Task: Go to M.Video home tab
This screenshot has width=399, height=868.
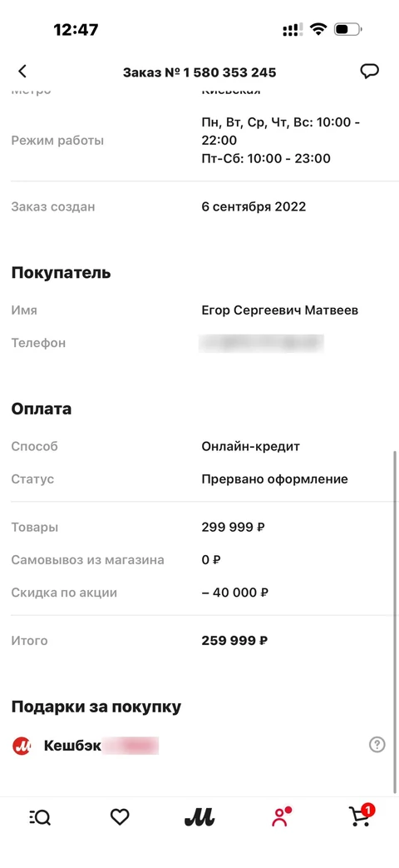Action: 199,816
